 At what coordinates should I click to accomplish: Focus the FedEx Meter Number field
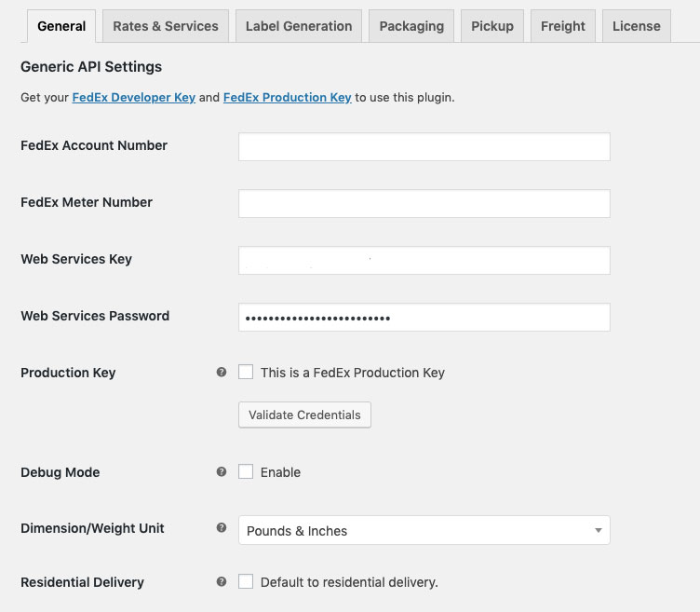(x=424, y=203)
